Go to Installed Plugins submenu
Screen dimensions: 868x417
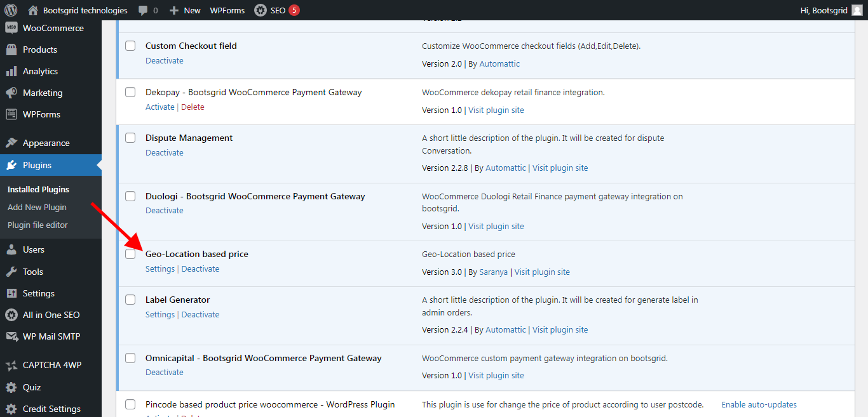tap(38, 189)
